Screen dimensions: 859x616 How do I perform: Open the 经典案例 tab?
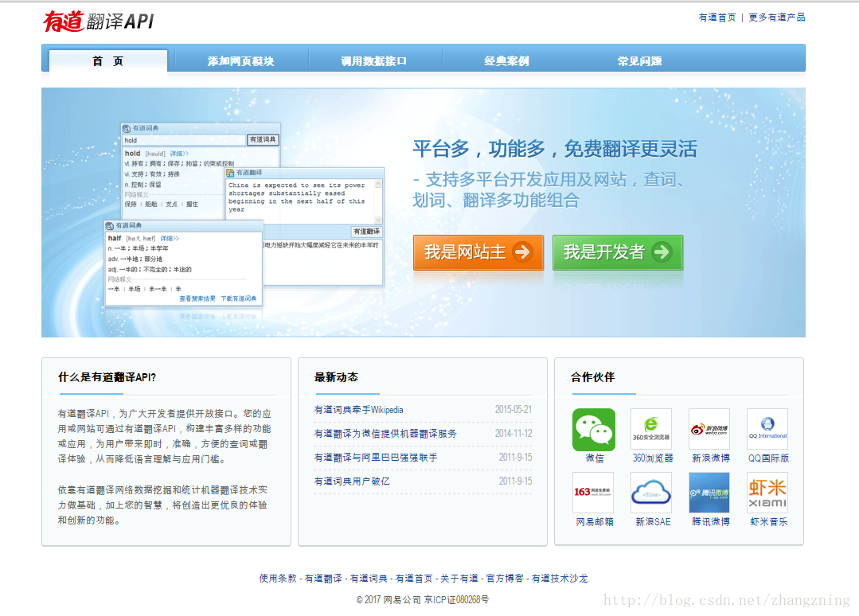(507, 60)
